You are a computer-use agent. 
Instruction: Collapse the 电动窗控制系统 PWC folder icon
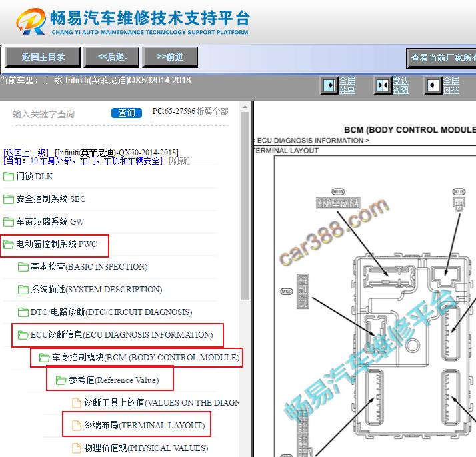[9, 244]
